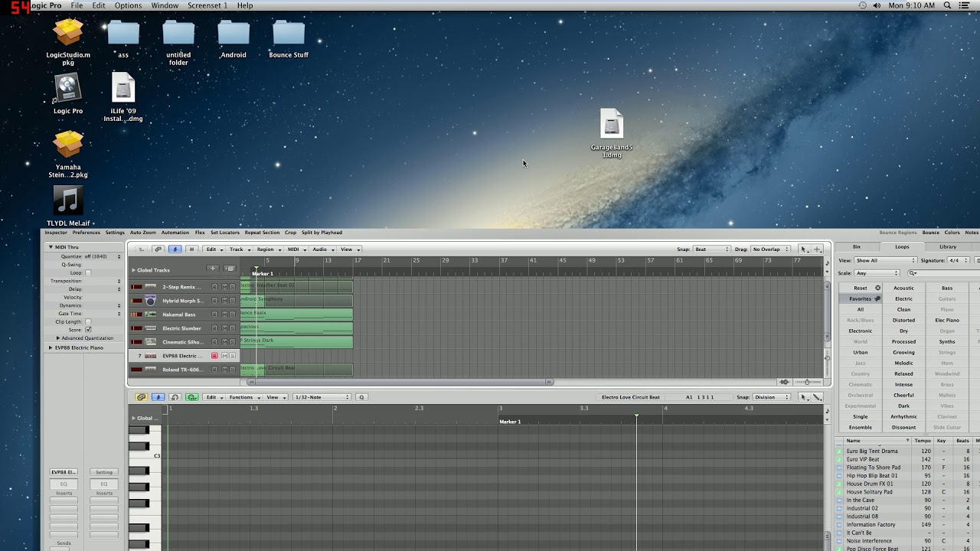Select the GarageBand5 dmg file icon
This screenshot has height=551, width=980.
click(x=612, y=124)
